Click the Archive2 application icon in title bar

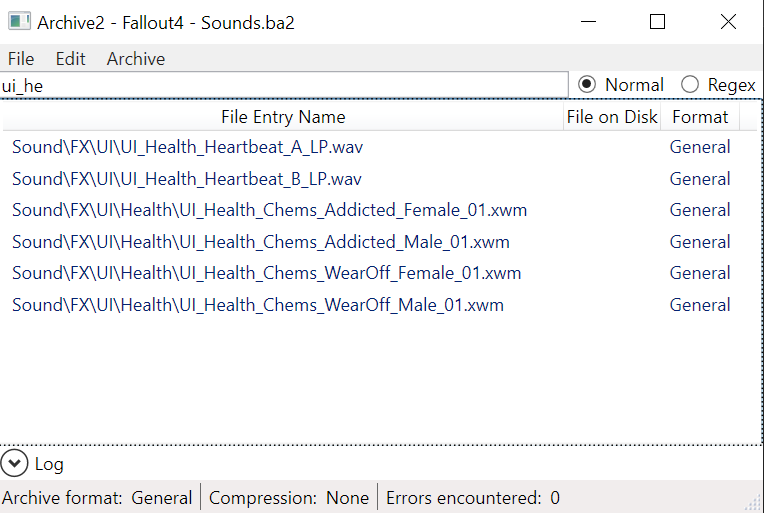[x=19, y=22]
